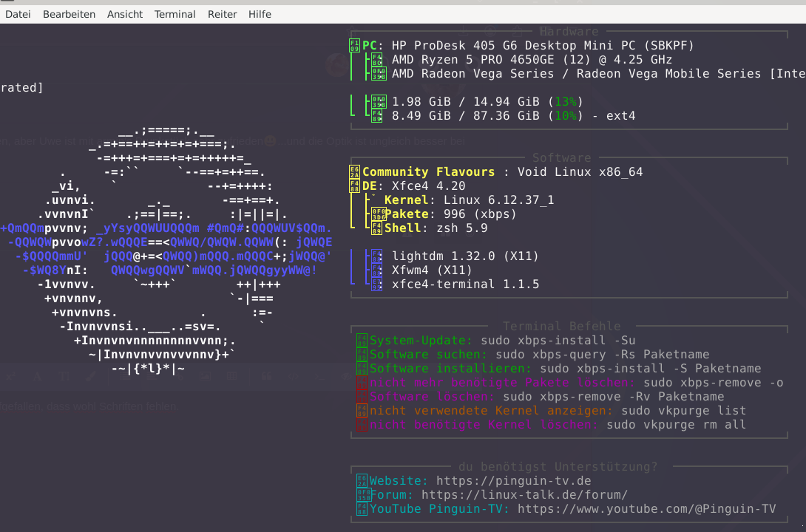Open the Ansicht menu
The image size is (806, 532).
point(125,14)
